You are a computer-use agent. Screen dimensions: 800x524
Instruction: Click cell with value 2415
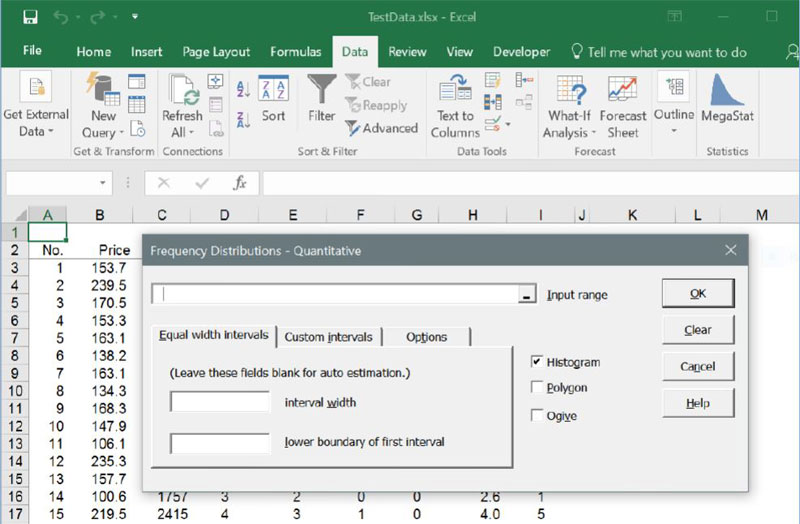pos(172,514)
